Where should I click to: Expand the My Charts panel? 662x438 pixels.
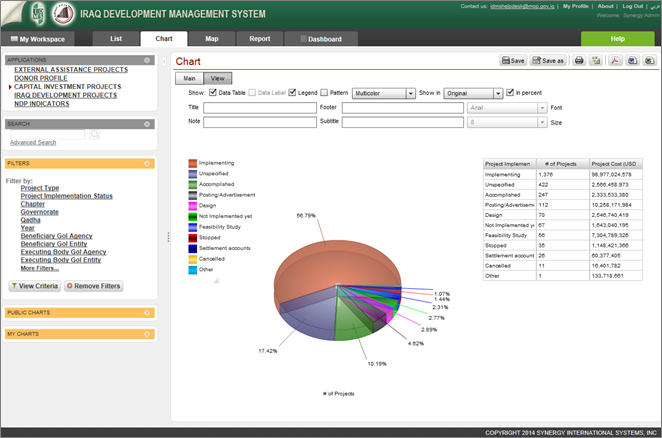[x=147, y=334]
